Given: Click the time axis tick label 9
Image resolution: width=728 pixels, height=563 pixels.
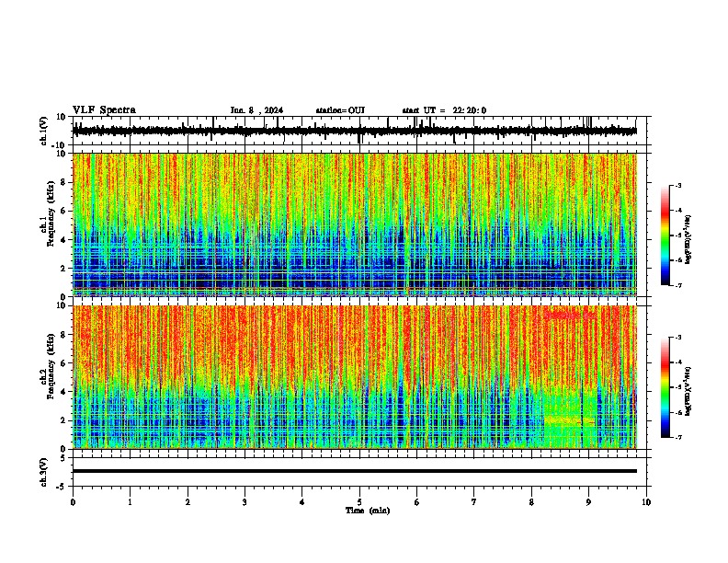Looking at the screenshot, I should point(588,502).
